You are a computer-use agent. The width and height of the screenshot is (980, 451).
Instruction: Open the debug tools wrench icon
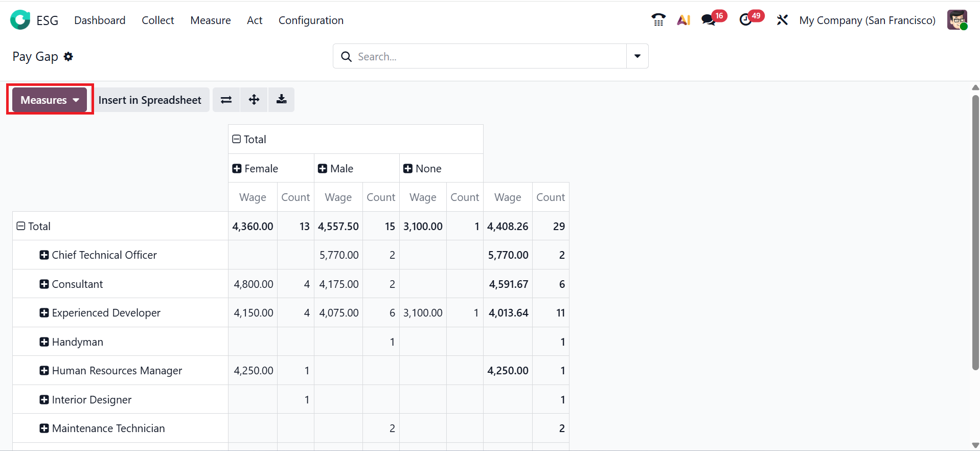click(782, 20)
